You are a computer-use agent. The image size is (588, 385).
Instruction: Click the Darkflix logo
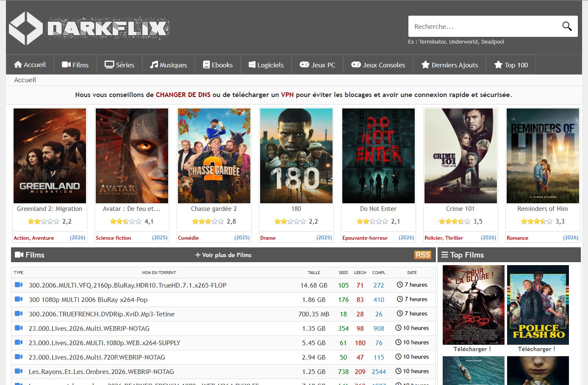89,28
